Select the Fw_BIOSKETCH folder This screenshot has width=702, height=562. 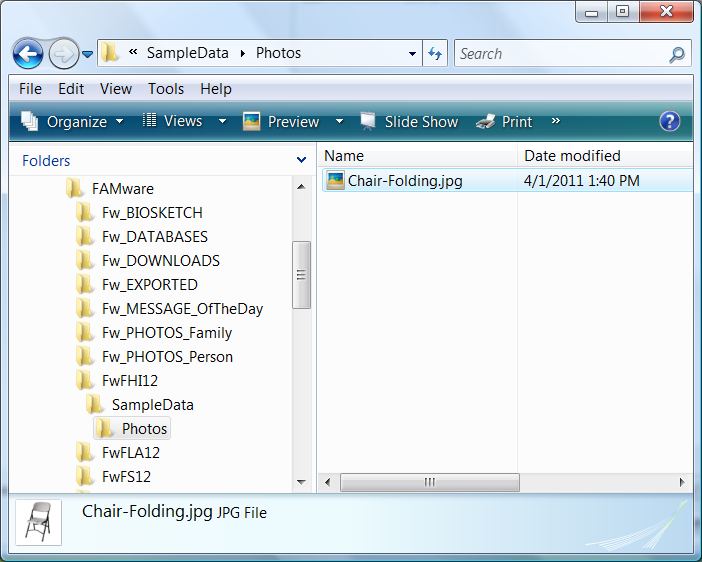[x=140, y=213]
